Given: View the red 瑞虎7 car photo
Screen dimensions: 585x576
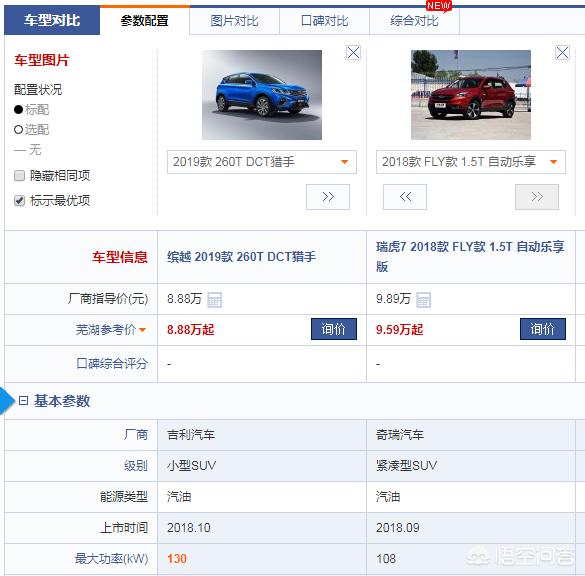Looking at the screenshot, I should point(471,95).
